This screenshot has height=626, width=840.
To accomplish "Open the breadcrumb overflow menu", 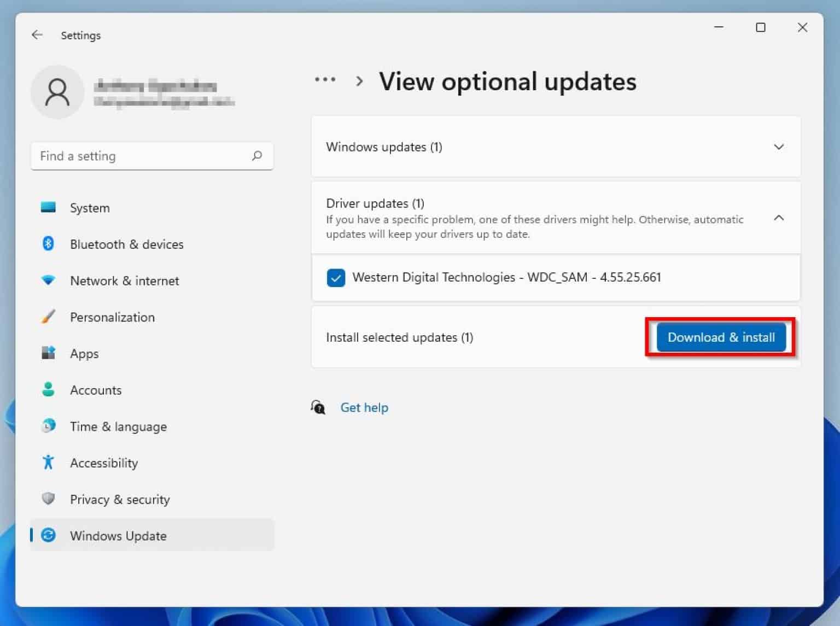I will [325, 81].
